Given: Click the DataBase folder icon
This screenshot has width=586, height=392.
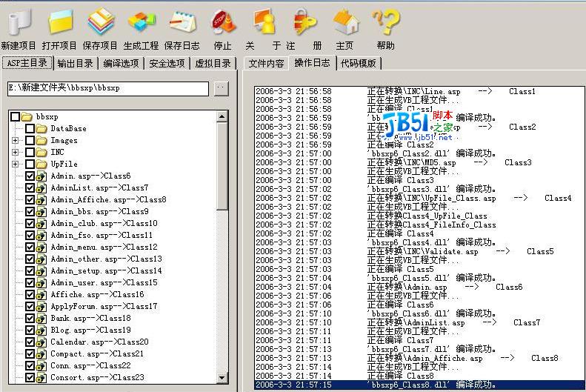Looking at the screenshot, I should (41, 128).
